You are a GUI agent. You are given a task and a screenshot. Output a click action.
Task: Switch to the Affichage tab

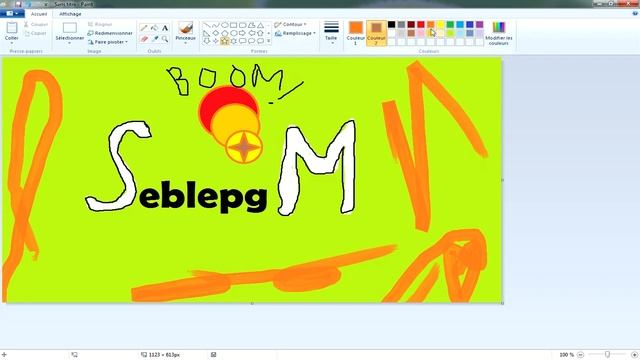click(70, 14)
